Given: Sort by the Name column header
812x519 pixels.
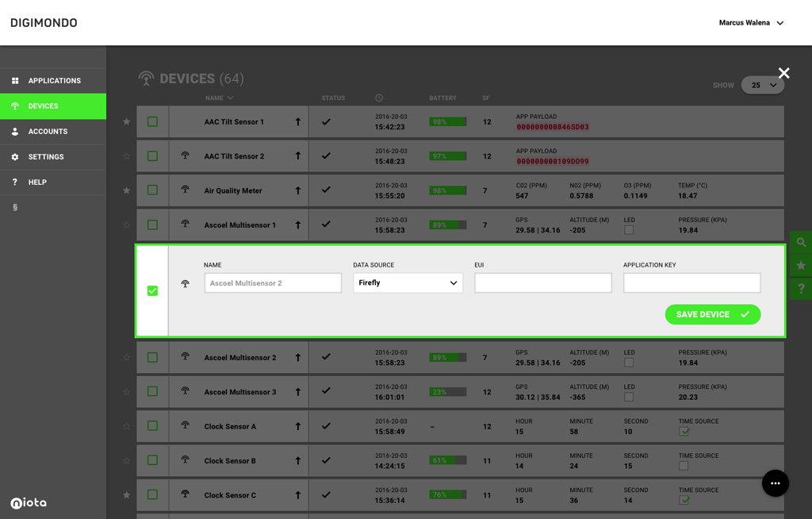Looking at the screenshot, I should pyautogui.click(x=219, y=98).
